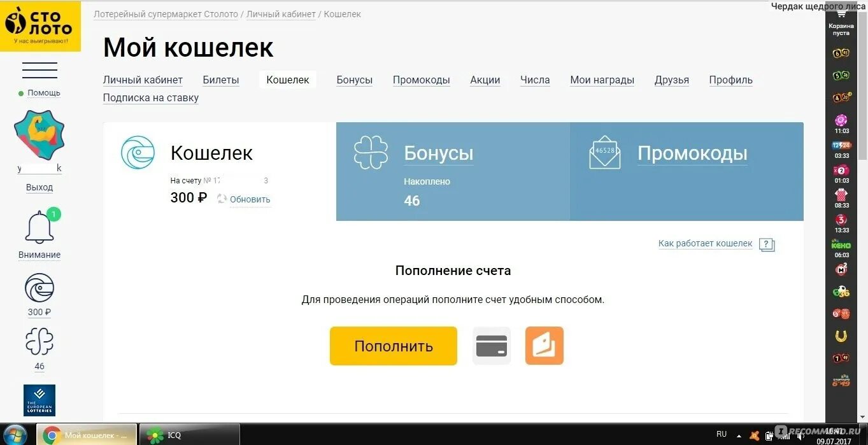The height and width of the screenshot is (445, 868).
Task: Click sidebar bonus count 46
Action: click(x=39, y=367)
